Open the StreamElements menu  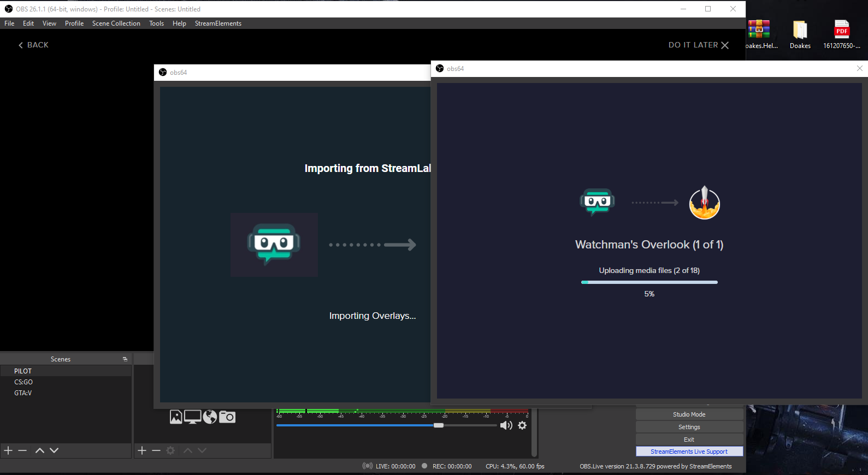[218, 23]
